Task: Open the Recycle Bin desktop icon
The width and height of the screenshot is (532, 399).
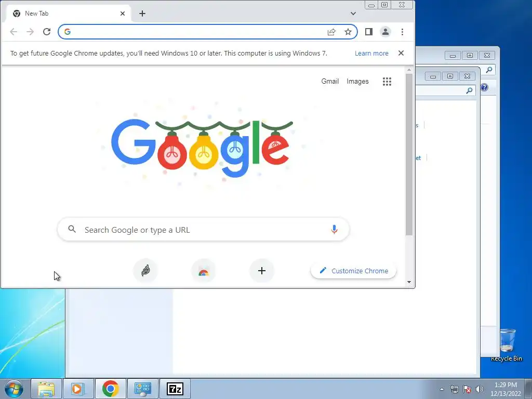Action: [507, 344]
